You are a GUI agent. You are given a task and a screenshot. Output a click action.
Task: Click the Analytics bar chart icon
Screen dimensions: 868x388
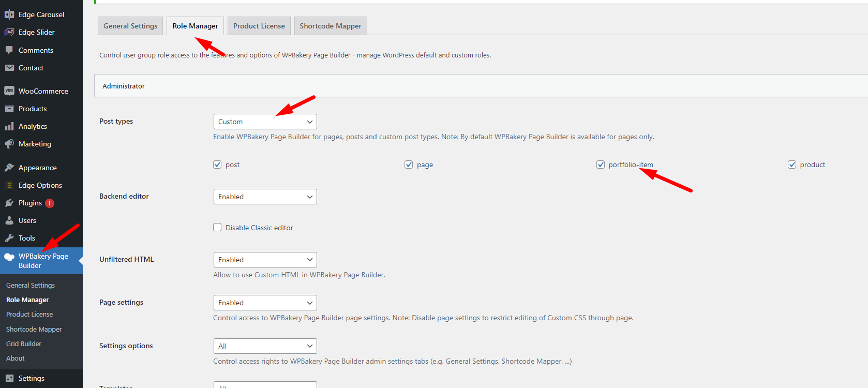click(9, 126)
